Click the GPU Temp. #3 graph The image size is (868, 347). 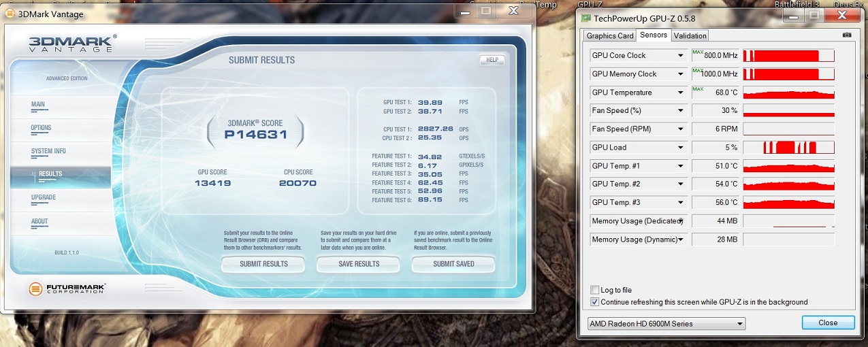tap(788, 202)
